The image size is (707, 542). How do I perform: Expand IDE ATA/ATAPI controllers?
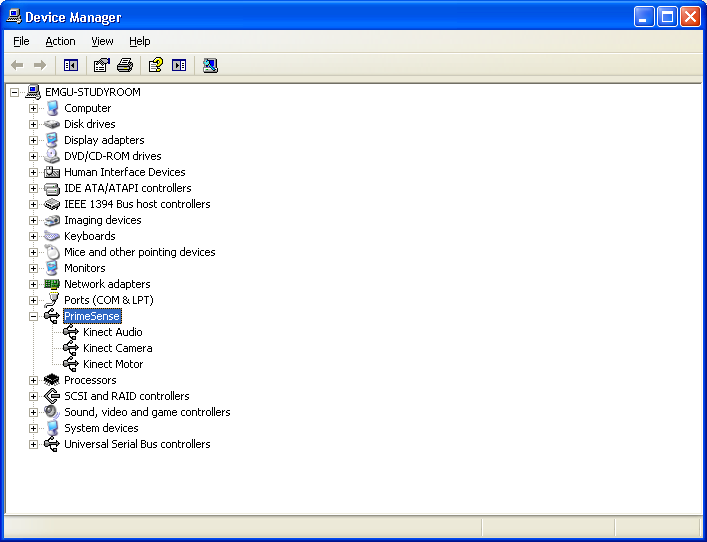33,188
